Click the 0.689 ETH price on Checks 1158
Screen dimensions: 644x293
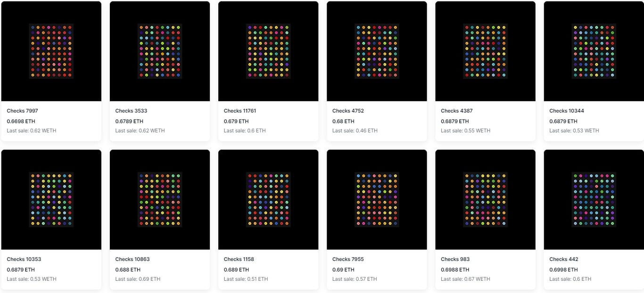coord(236,269)
